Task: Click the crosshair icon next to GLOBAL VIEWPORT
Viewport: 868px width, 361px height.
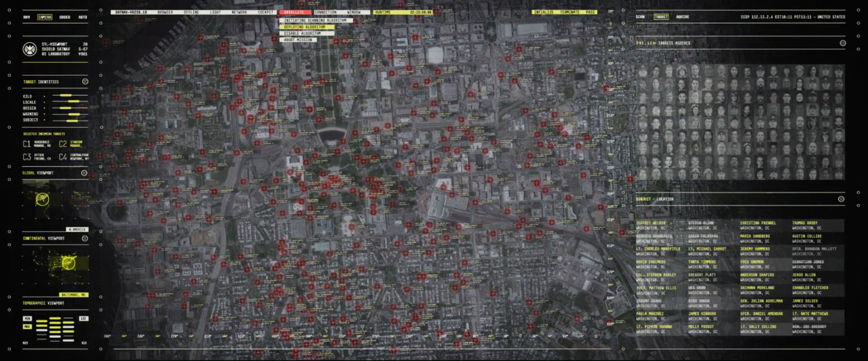Action: pyautogui.click(x=84, y=172)
